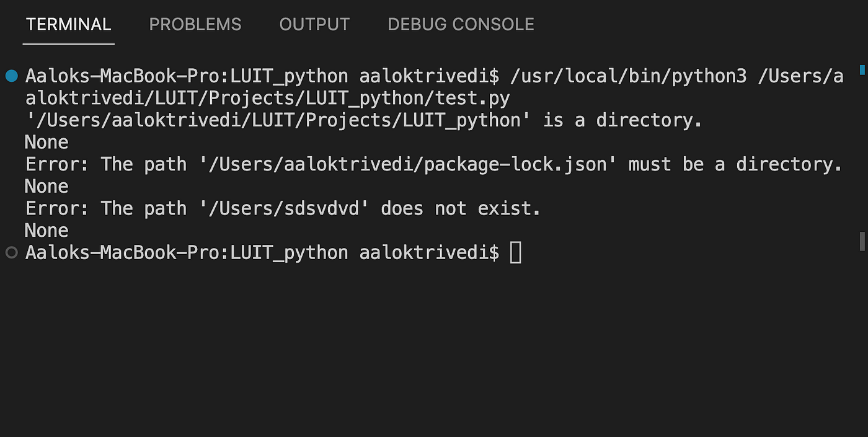Image resolution: width=868 pixels, height=437 pixels.
Task: Switch to the TERMINAL tab
Action: 68,24
